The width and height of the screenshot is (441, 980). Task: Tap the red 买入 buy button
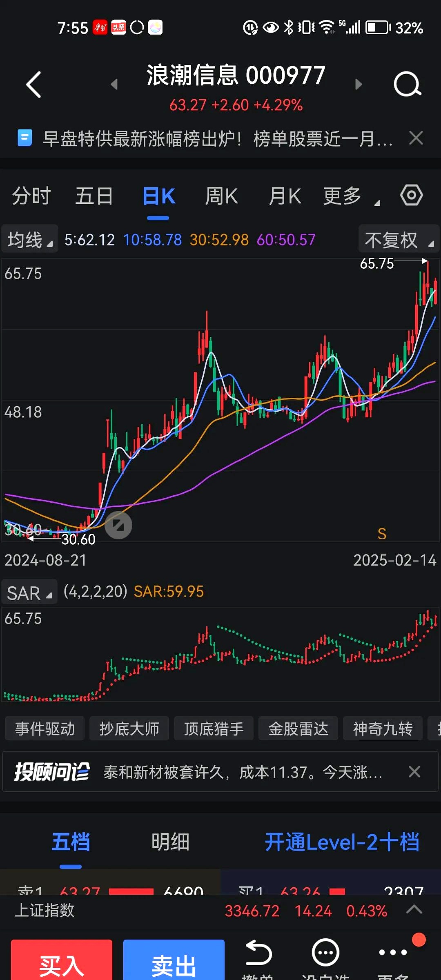pos(62,960)
